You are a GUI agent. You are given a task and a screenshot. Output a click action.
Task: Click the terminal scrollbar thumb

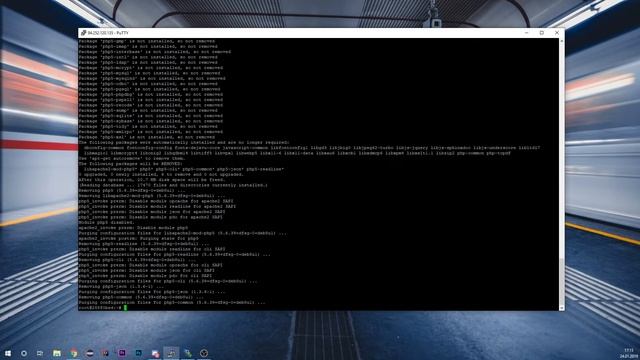tap(562, 282)
